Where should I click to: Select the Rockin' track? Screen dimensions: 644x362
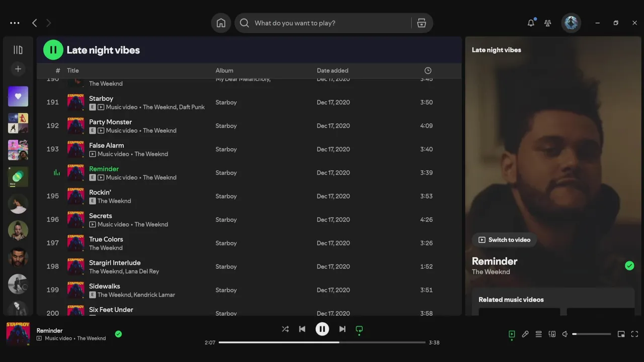click(x=100, y=192)
